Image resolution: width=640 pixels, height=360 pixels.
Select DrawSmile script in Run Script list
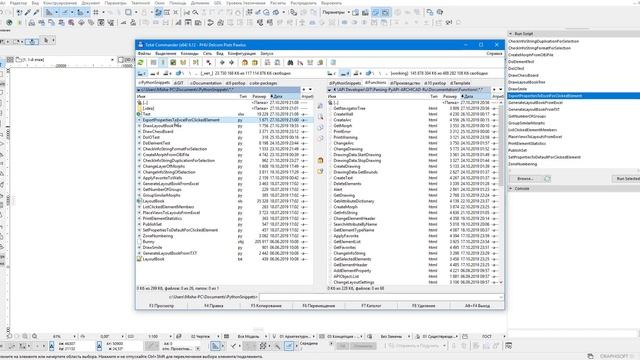518,89
